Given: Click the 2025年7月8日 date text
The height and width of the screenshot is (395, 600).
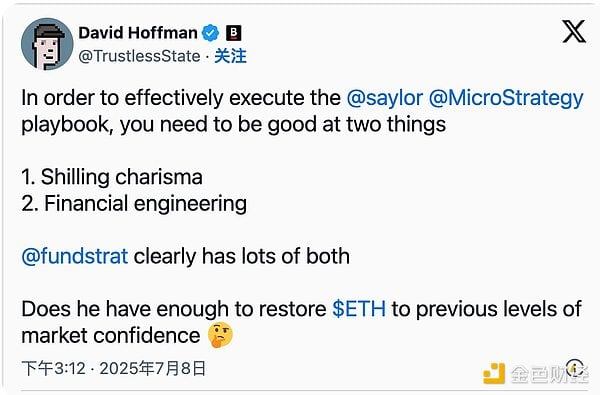Looking at the screenshot, I should (x=153, y=369).
